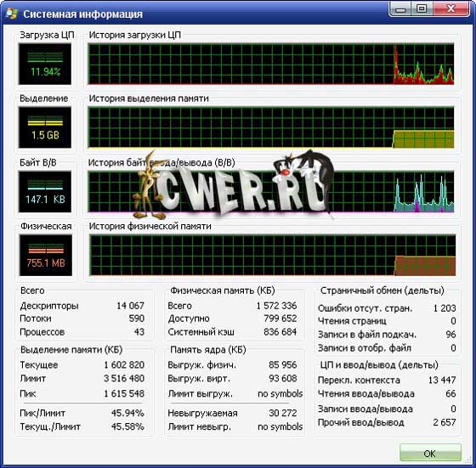Click the Ошибки отсут. стран. value 1 203
Viewport: 476px width, 468px height.
tap(445, 308)
